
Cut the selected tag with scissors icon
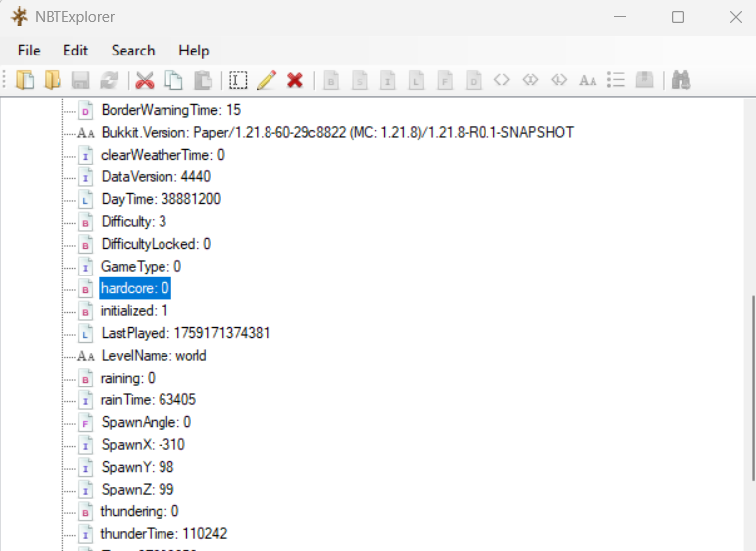click(x=145, y=80)
